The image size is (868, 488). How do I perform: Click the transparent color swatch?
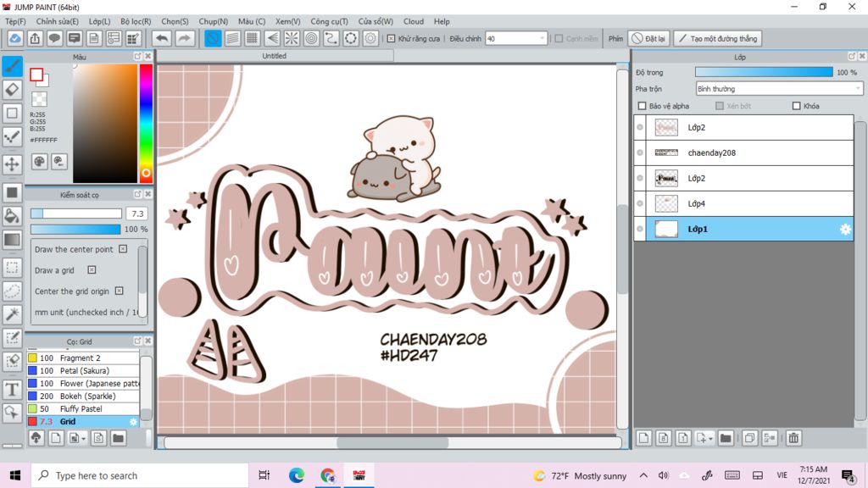[x=39, y=99]
